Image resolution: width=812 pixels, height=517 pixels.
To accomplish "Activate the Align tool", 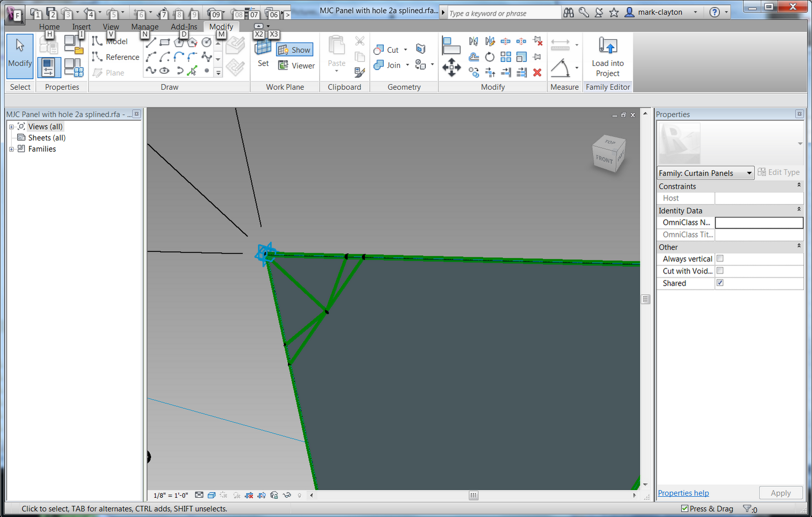I will click(x=451, y=45).
